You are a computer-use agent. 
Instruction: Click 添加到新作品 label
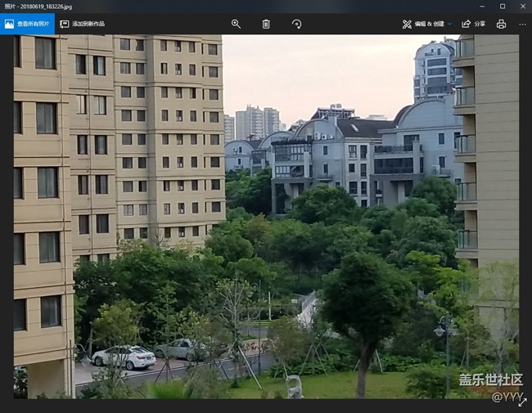click(x=88, y=24)
